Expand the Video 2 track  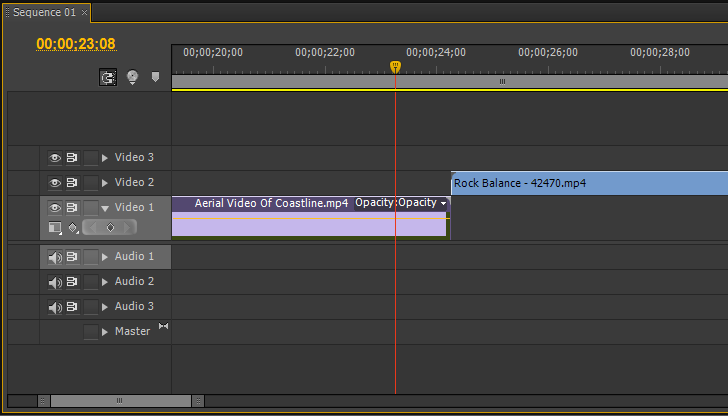pos(105,183)
